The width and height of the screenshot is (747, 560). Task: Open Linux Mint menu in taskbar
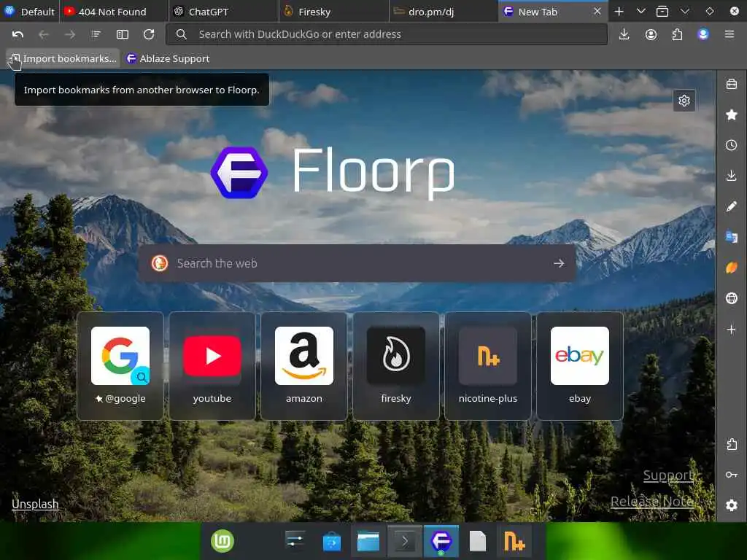[222, 541]
